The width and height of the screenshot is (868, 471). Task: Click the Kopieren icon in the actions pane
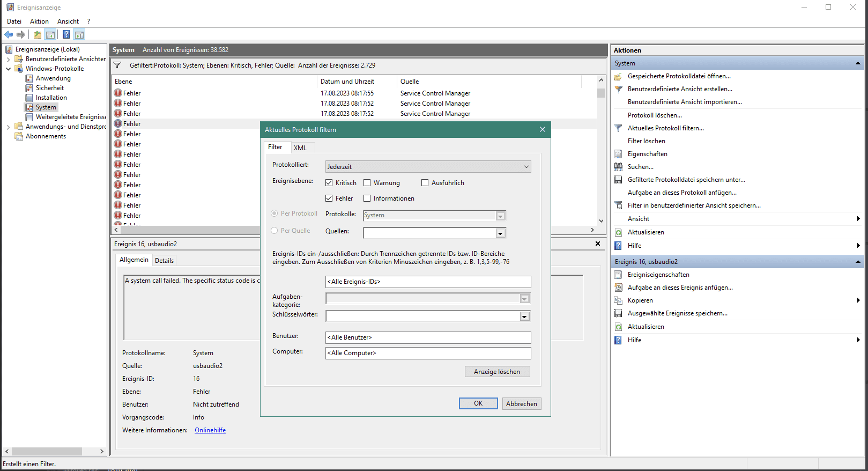618,300
